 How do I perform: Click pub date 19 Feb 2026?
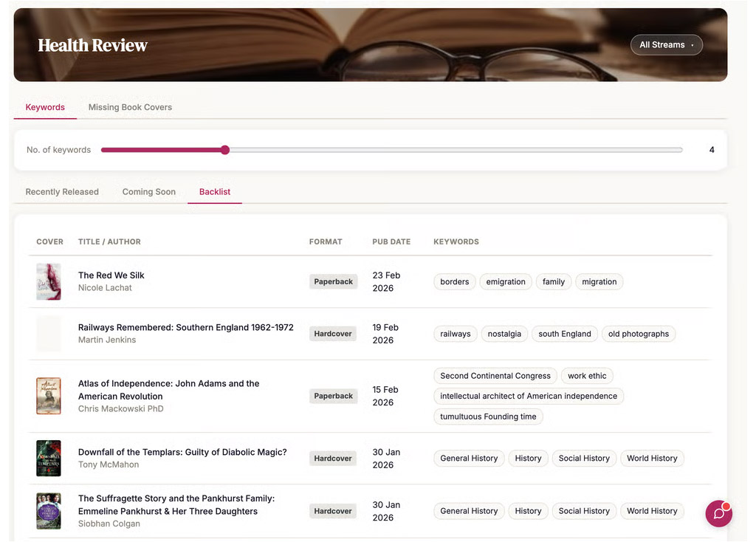385,334
